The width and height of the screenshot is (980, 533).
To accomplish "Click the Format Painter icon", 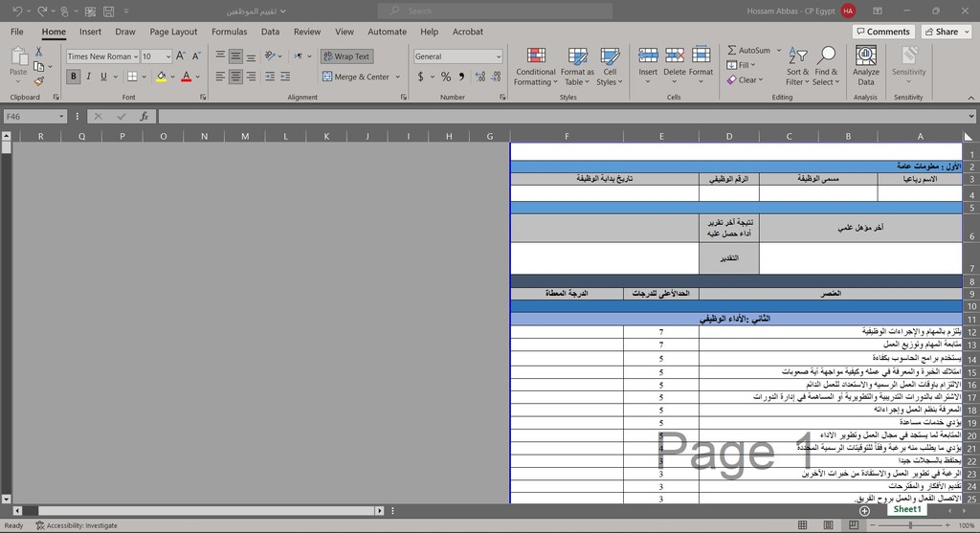I will click(38, 81).
